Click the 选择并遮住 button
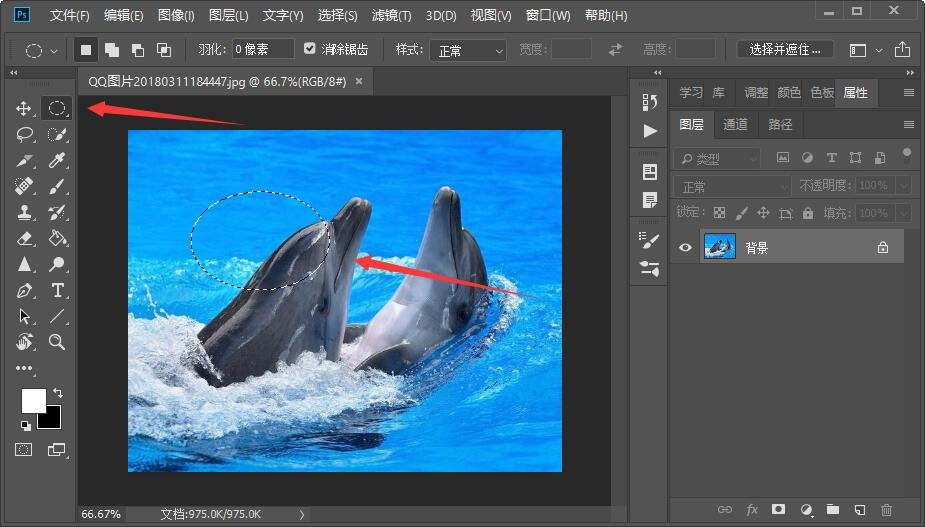 [785, 49]
